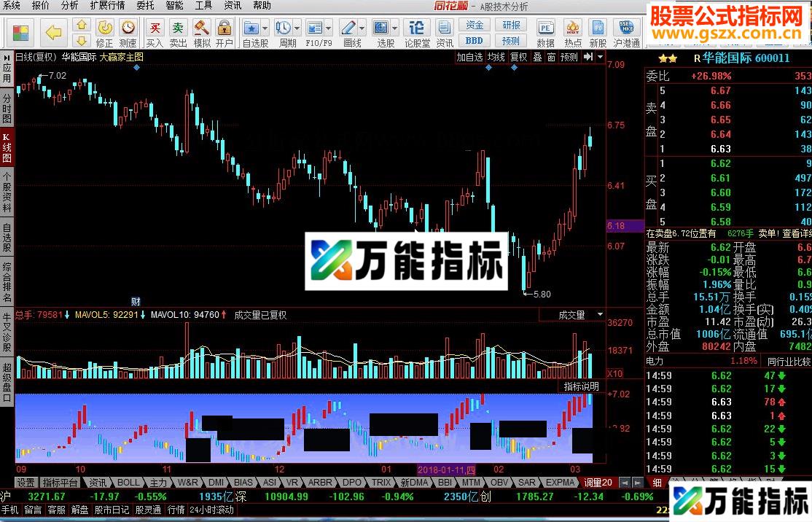This screenshot has height=522, width=812.
Task: Open the 卖出 sell order icon
Action: tap(178, 32)
